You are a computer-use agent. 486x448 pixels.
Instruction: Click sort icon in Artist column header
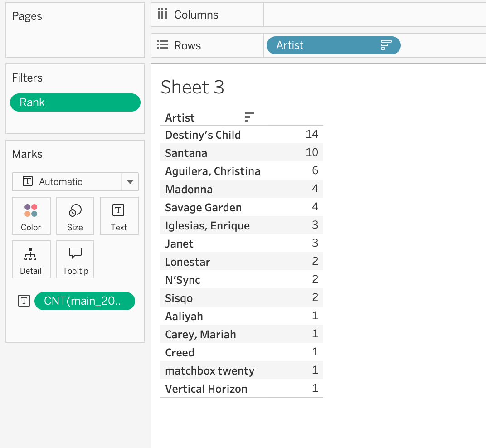tap(249, 117)
